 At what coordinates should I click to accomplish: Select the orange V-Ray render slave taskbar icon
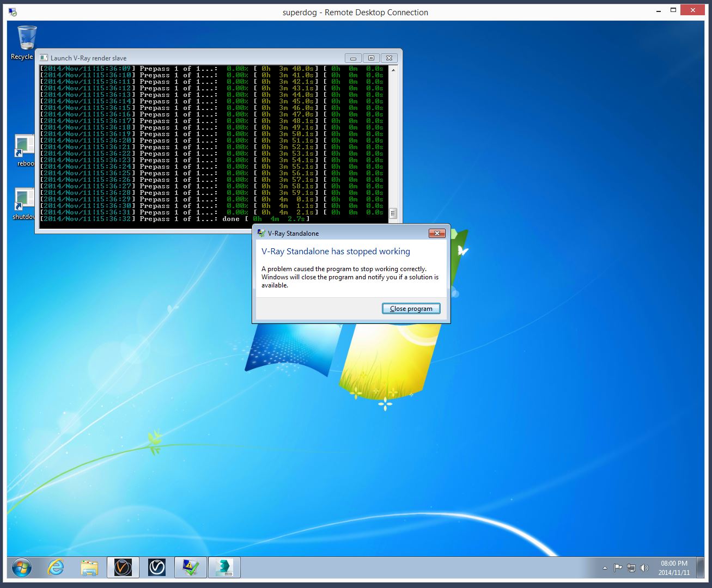tap(123, 568)
